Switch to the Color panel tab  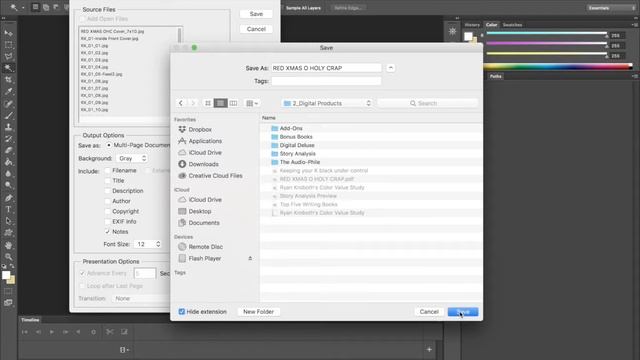tap(491, 25)
